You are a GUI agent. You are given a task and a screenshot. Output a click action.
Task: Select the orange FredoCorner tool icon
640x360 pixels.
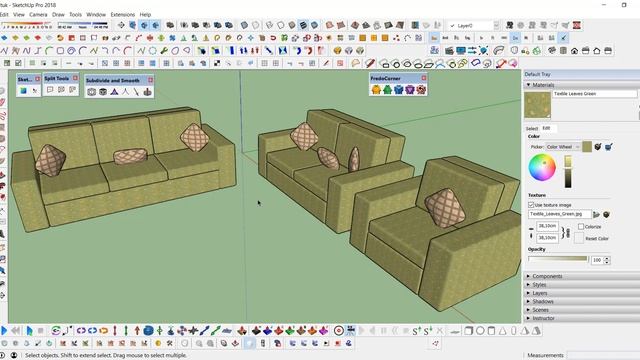pos(376,89)
